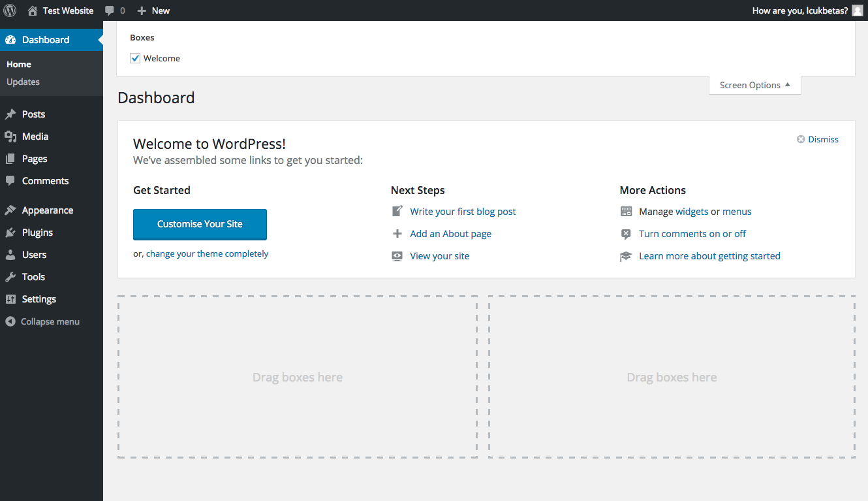Screen dimensions: 868x501
Task: Click the Settings icon in the sidebar
Action: pyautogui.click(x=12, y=299)
